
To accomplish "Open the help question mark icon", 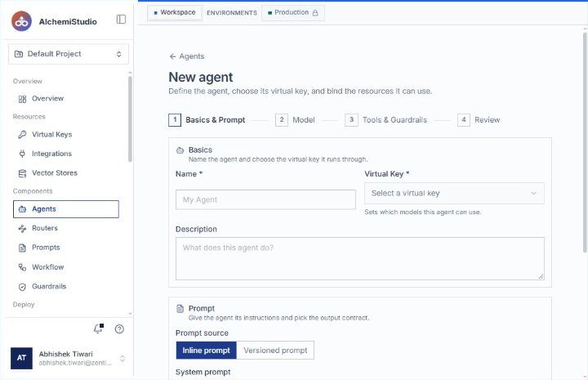I will [x=119, y=329].
